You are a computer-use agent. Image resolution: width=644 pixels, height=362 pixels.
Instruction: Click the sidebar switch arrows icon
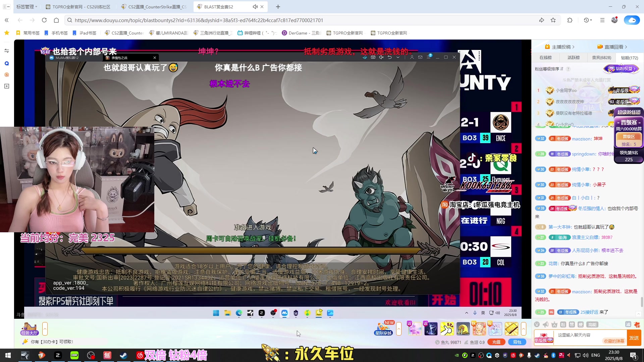(x=6, y=51)
